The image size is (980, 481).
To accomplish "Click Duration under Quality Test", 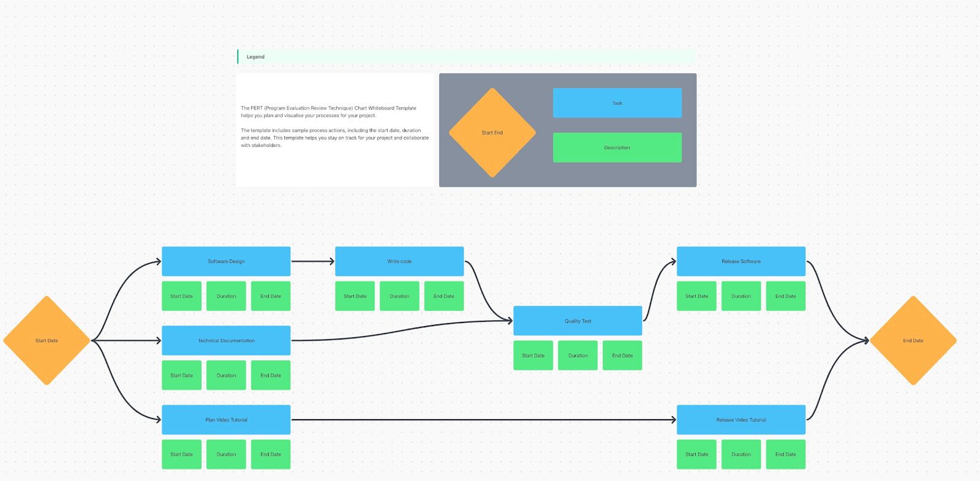I will coord(578,356).
